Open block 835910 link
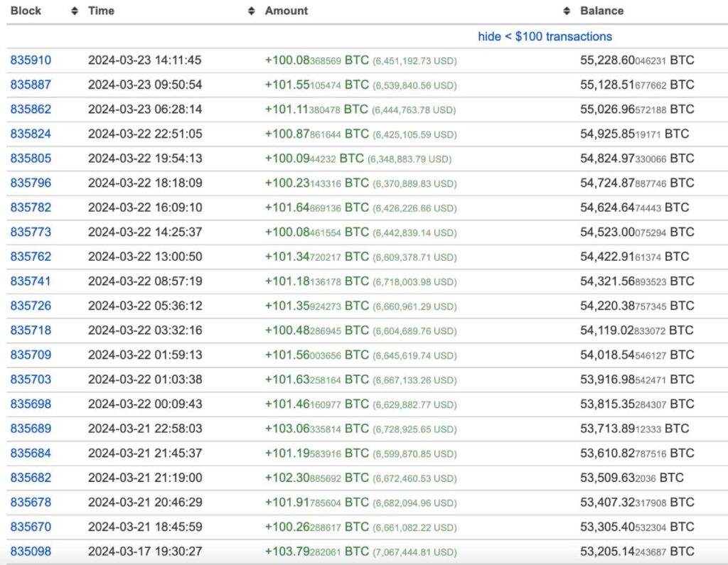The height and width of the screenshot is (565, 728). 31,60
